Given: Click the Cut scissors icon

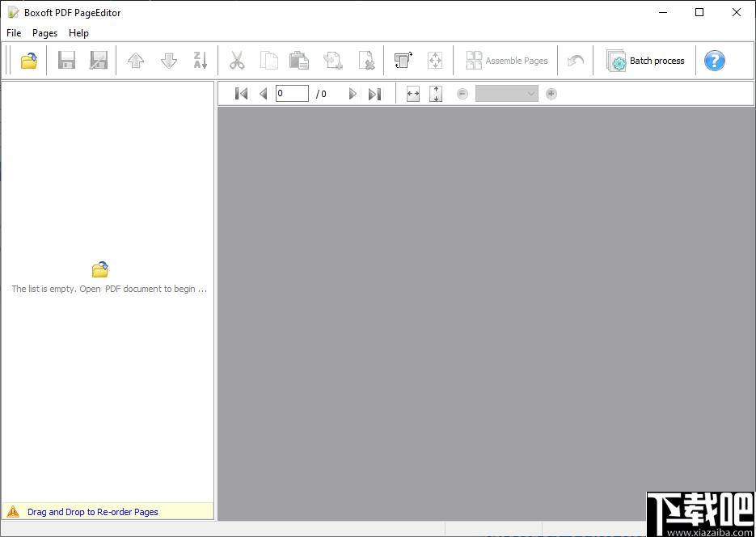Looking at the screenshot, I should [237, 61].
